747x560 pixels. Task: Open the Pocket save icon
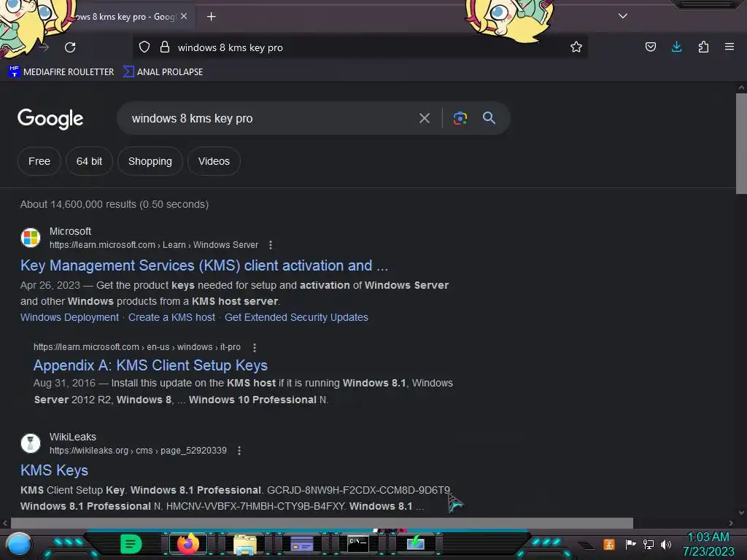[x=650, y=47]
